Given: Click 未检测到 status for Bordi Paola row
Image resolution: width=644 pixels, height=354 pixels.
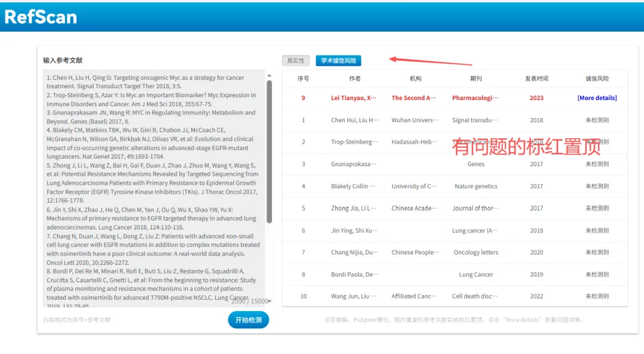Looking at the screenshot, I should pos(597,274).
